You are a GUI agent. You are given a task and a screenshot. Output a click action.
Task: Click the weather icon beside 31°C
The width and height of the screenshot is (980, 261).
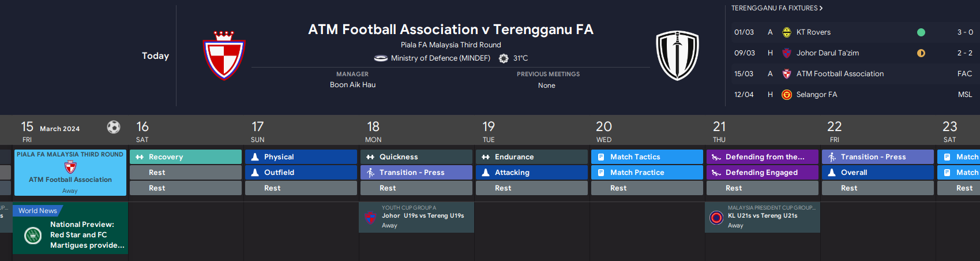coord(504,58)
